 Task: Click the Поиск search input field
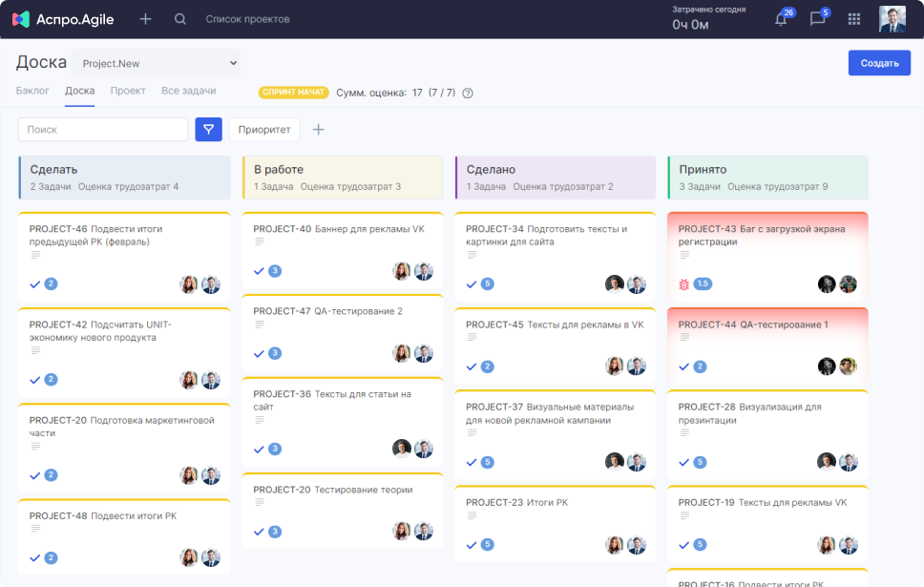pos(103,130)
